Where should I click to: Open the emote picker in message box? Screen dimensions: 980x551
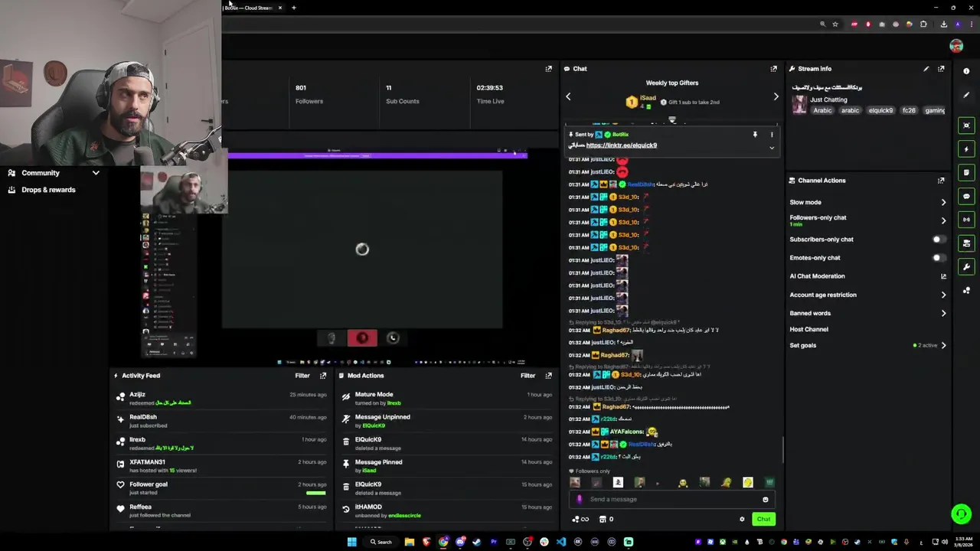pyautogui.click(x=765, y=500)
